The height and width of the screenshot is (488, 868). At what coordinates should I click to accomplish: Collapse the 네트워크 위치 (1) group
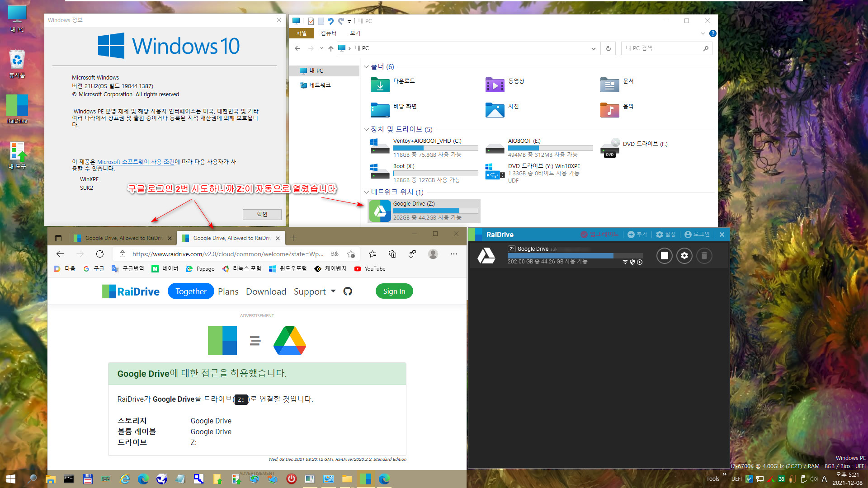click(366, 192)
